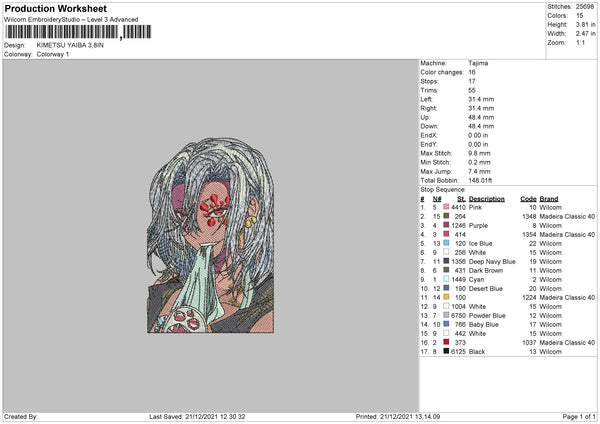Click the Machine value 'Tajima'
Screen dimensions: 600x424
pos(478,63)
